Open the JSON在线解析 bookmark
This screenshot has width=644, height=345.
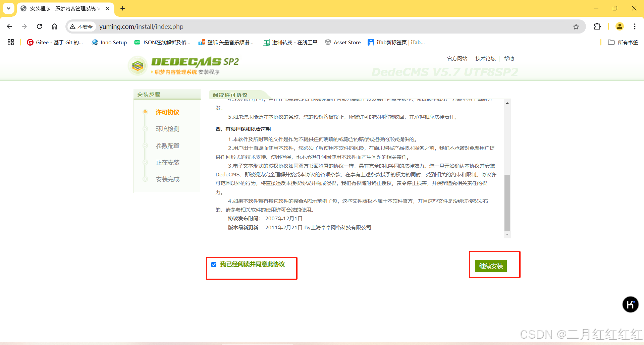coord(162,42)
